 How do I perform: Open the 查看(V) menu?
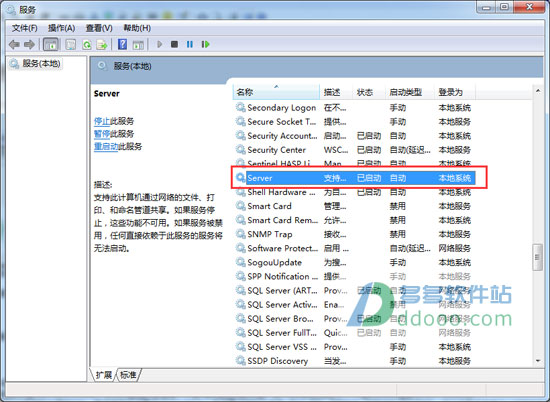[x=99, y=28]
